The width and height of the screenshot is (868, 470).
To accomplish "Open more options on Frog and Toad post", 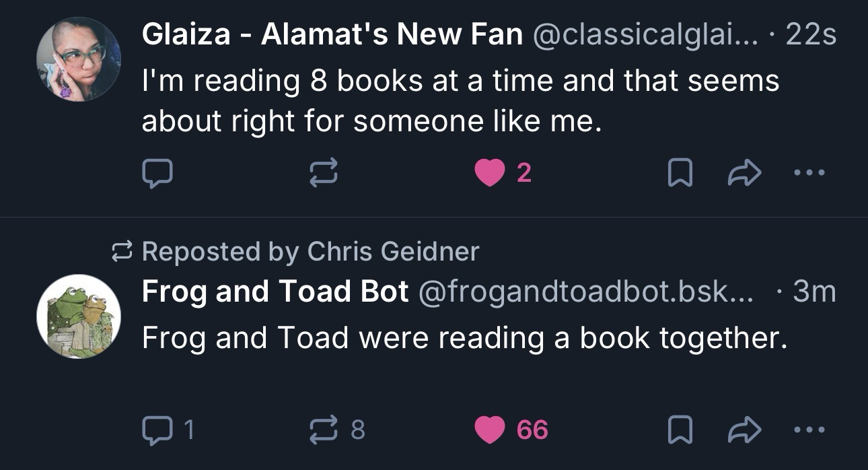I will (x=809, y=429).
